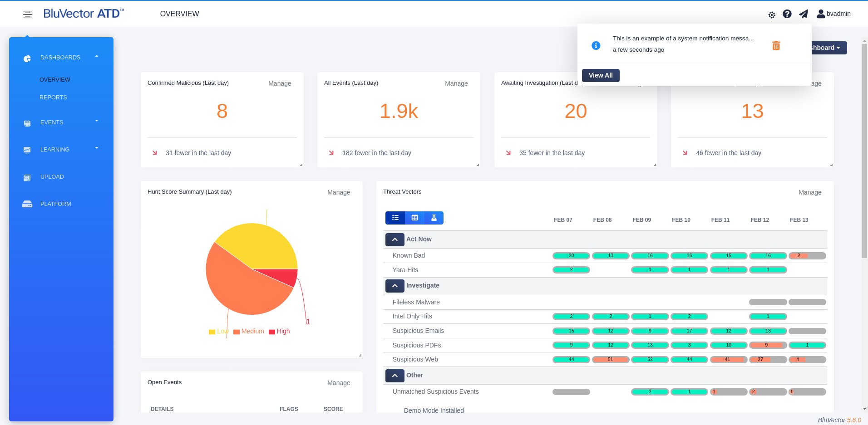This screenshot has width=868, height=425.
Task: Select the beaker view in Threat Vectors
Action: [x=434, y=218]
